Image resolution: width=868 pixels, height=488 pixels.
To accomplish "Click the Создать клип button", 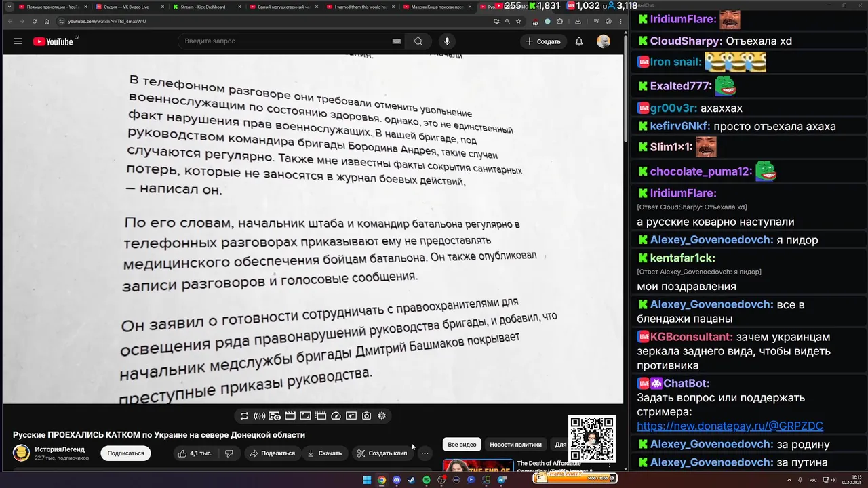I will 382,453.
